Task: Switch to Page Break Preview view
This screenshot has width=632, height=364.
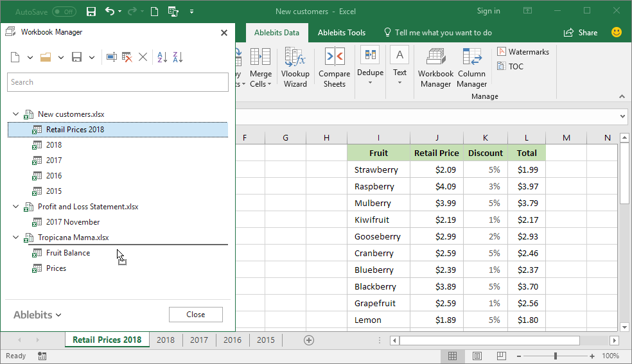Action: tap(500, 356)
